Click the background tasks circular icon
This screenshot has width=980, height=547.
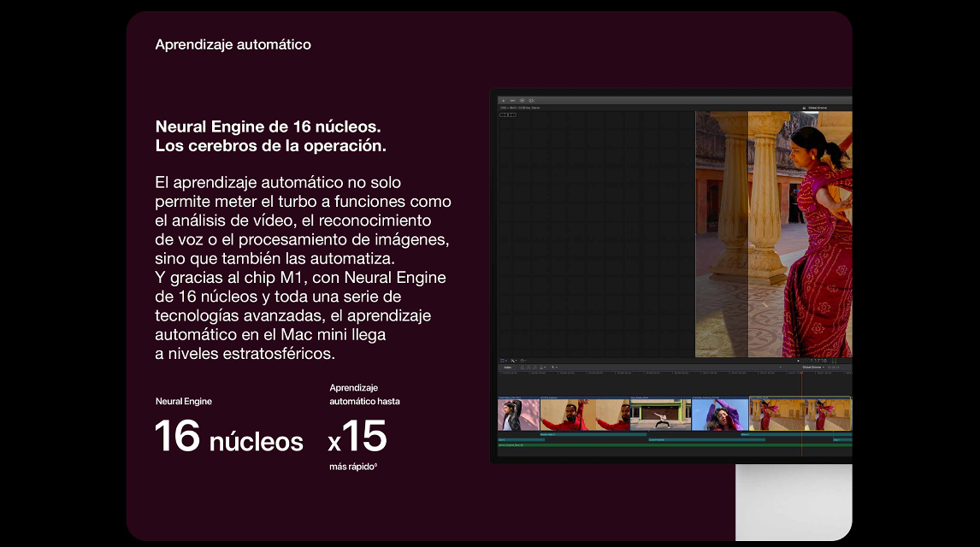point(522,101)
